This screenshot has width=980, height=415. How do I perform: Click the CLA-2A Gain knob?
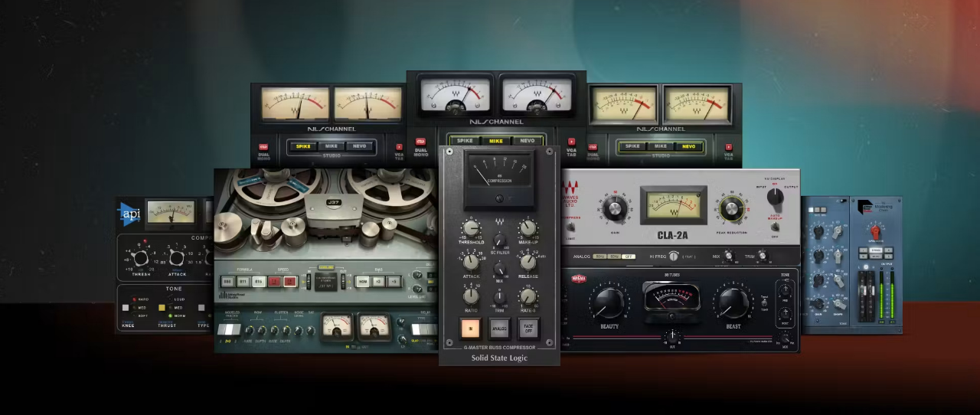614,209
